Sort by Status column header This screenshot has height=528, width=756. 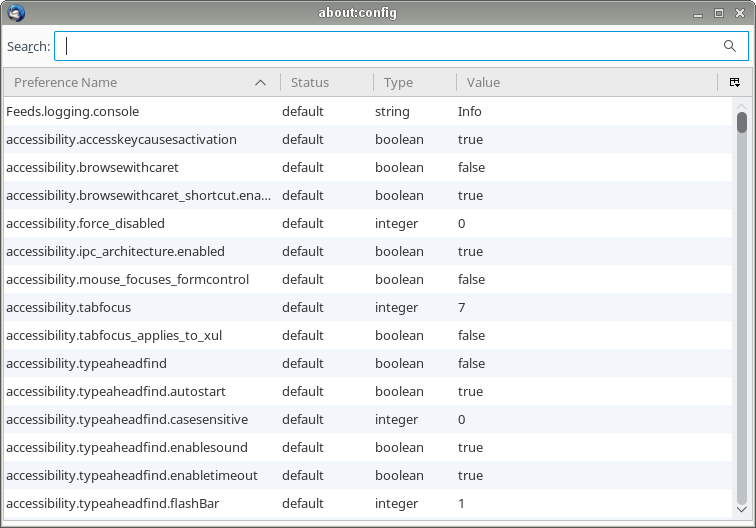coord(310,83)
